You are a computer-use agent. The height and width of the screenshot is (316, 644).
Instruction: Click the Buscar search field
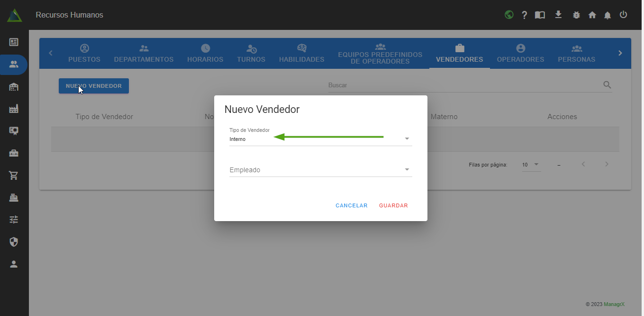[x=464, y=85]
